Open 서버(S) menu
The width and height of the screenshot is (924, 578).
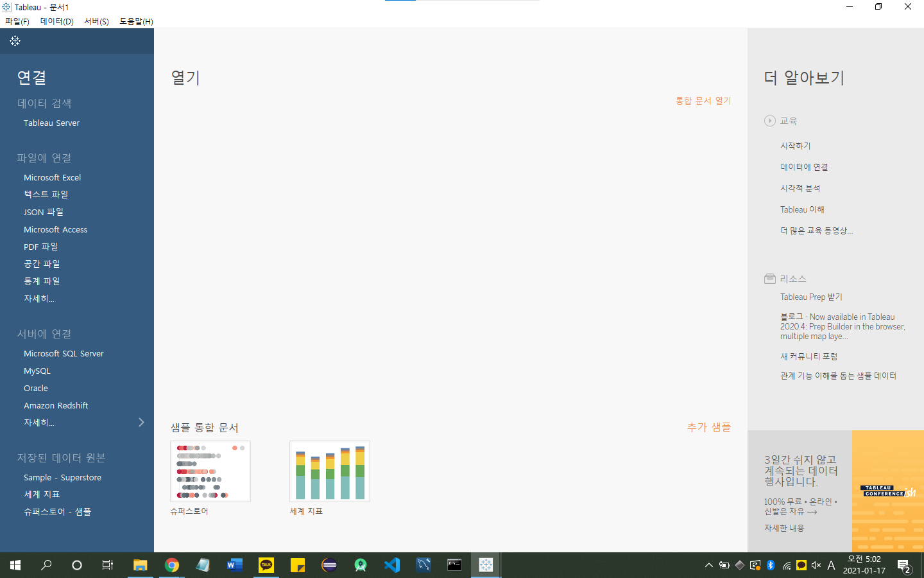pos(96,21)
